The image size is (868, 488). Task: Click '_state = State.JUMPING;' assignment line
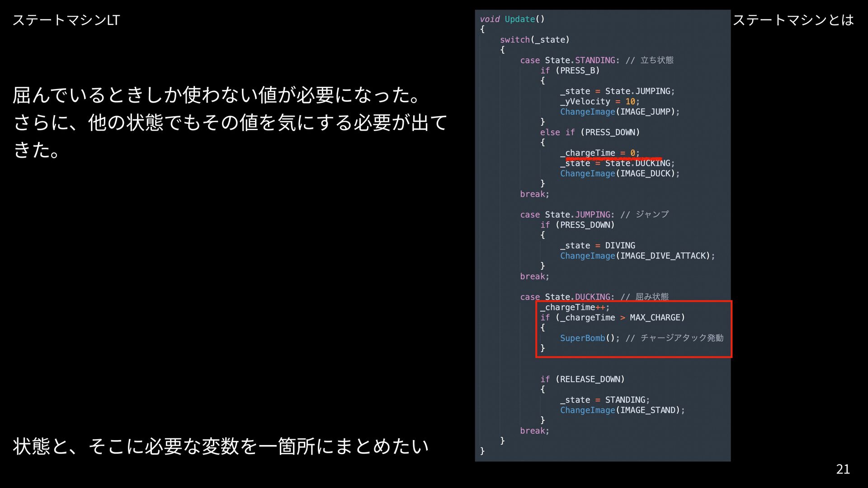[617, 91]
